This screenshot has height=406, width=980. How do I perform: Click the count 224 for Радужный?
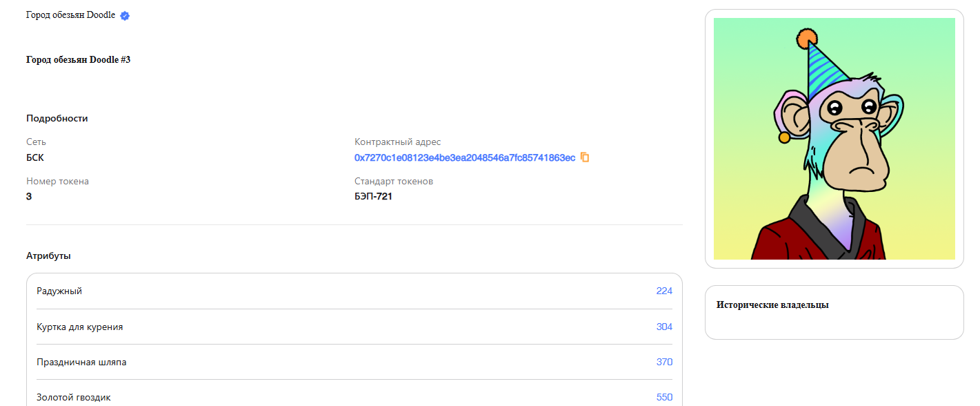pos(664,291)
